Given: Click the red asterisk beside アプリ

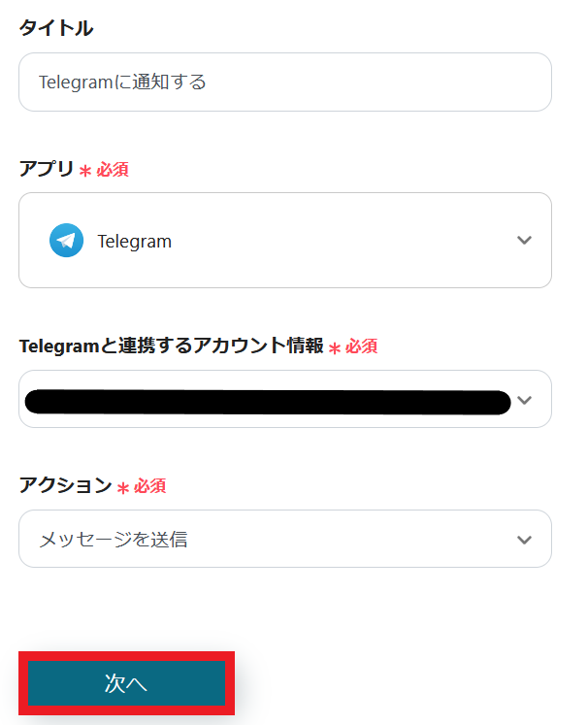Looking at the screenshot, I should 85,171.
